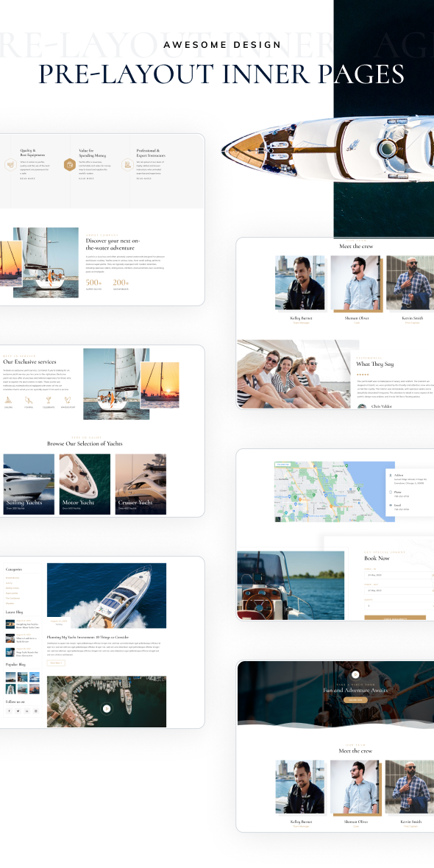Click the Email icon in contact card
The height and width of the screenshot is (868, 434).
click(390, 505)
